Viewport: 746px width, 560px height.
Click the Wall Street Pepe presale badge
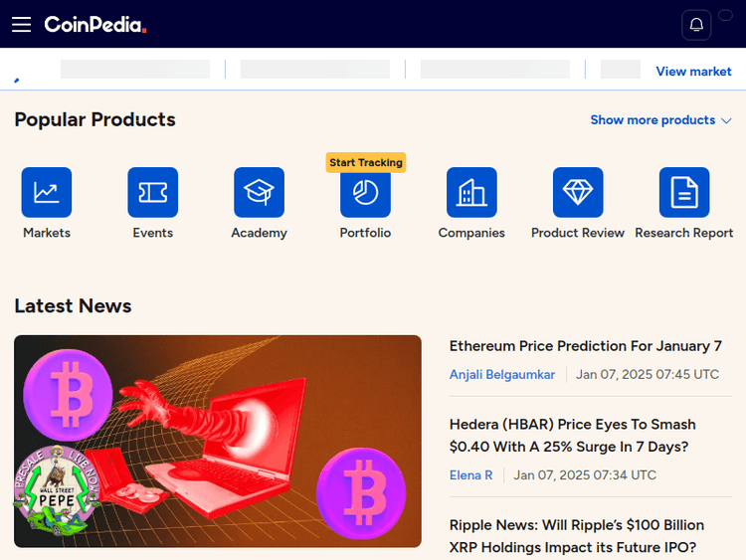57,490
